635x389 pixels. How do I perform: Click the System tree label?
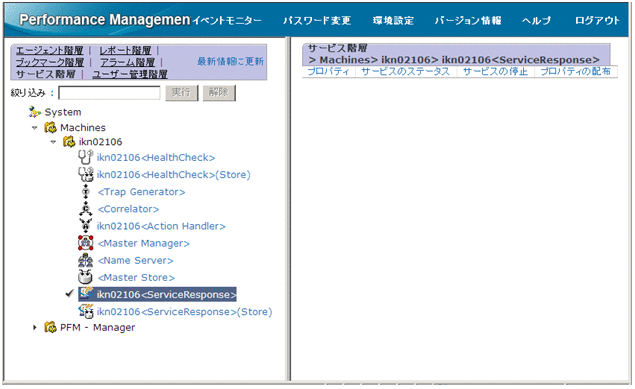click(63, 112)
